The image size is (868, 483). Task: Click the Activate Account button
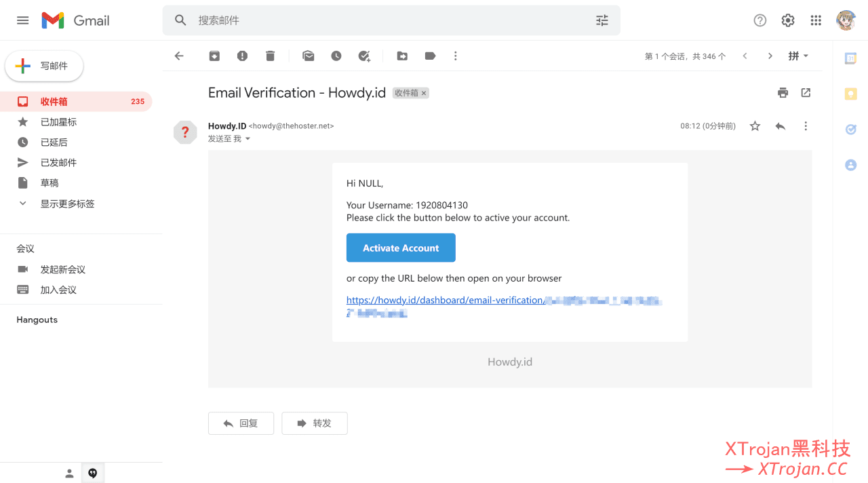pyautogui.click(x=401, y=248)
